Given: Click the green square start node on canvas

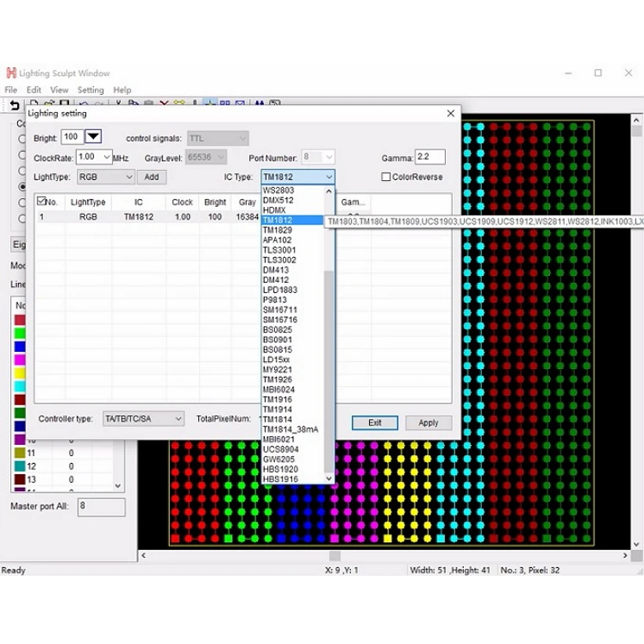Looking at the screenshot, I should (228, 538).
